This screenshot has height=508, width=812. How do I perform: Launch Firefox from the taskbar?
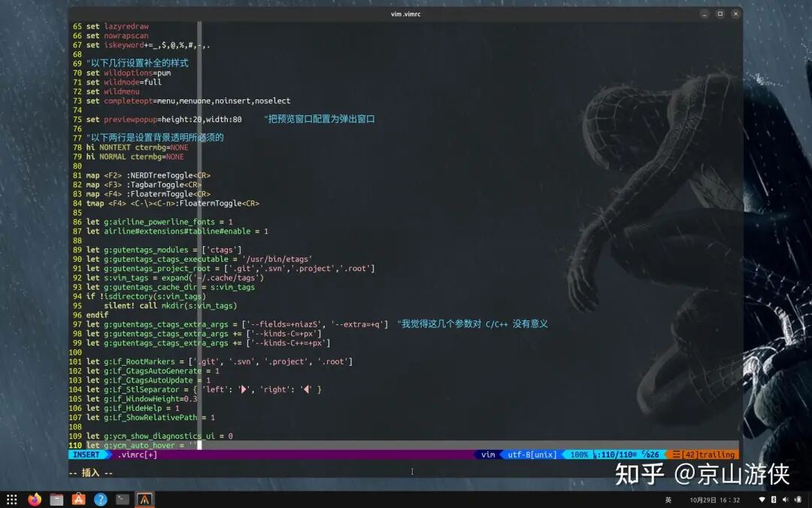tap(34, 499)
